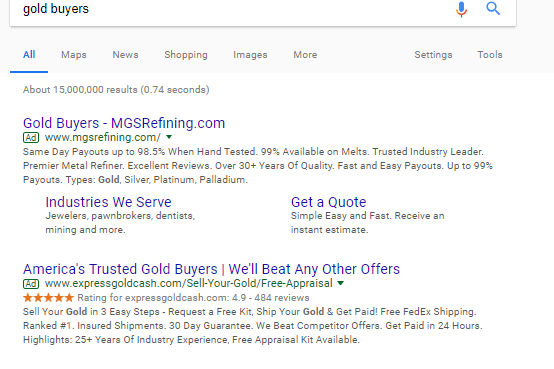This screenshot has width=554, height=369.
Task: Click the voice search microphone icon
Action: (x=461, y=9)
